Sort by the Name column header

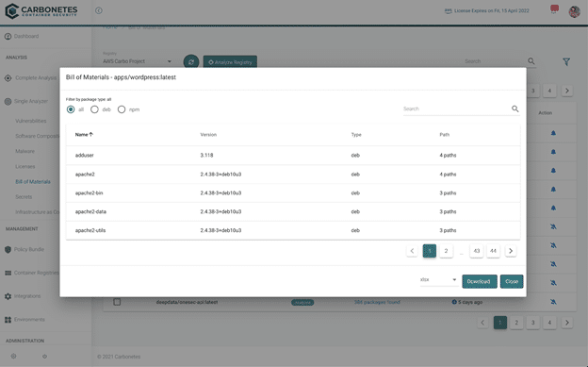tap(84, 135)
